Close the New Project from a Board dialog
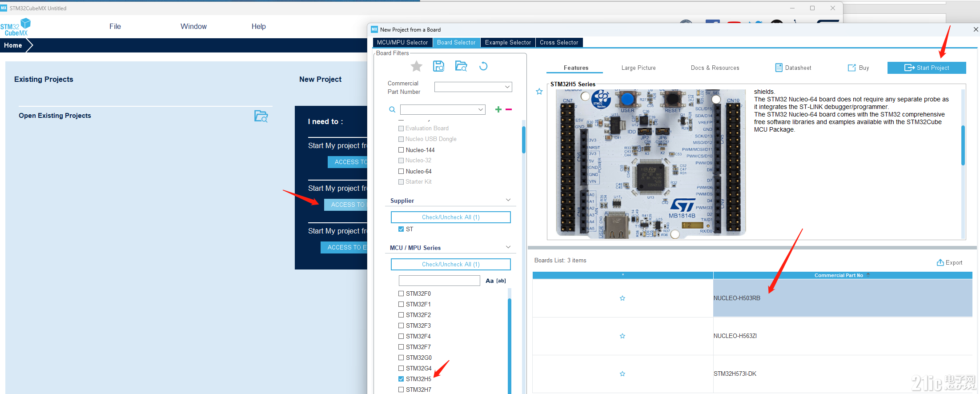The width and height of the screenshot is (980, 394). [976, 30]
